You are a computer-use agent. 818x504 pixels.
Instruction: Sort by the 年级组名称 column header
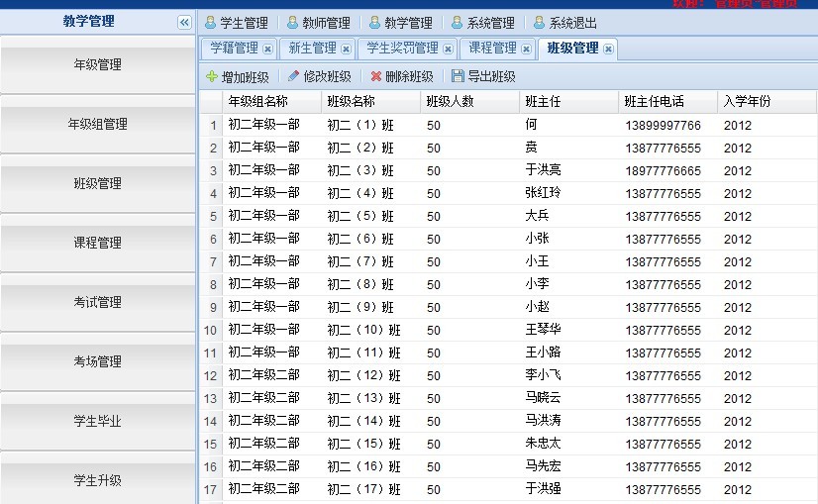tap(271, 101)
